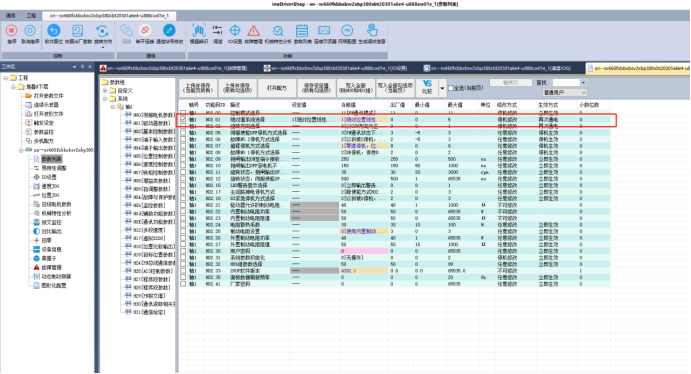Open the IO settings (IO设置) crosshair icon
691x374 pixels.
click(235, 30)
